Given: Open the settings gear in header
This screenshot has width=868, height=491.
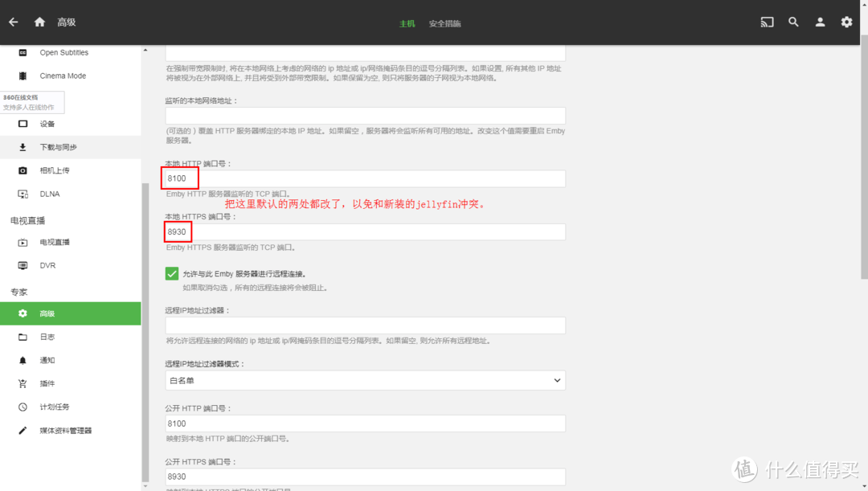Looking at the screenshot, I should 846,23.
